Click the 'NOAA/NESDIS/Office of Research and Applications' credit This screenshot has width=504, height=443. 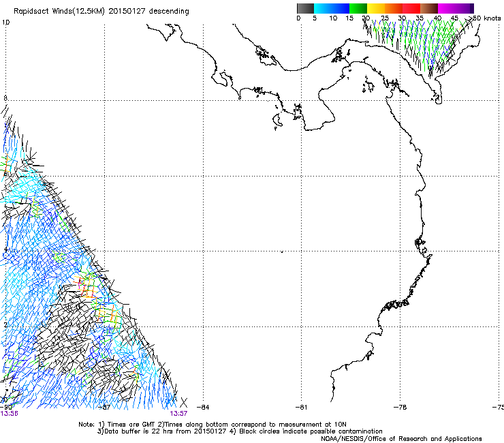click(401, 439)
